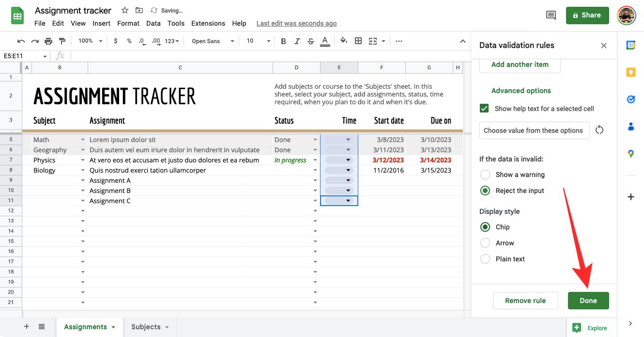Image resolution: width=644 pixels, height=337 pixels.
Task: Switch to the Subjects sheet tab
Action: (146, 327)
